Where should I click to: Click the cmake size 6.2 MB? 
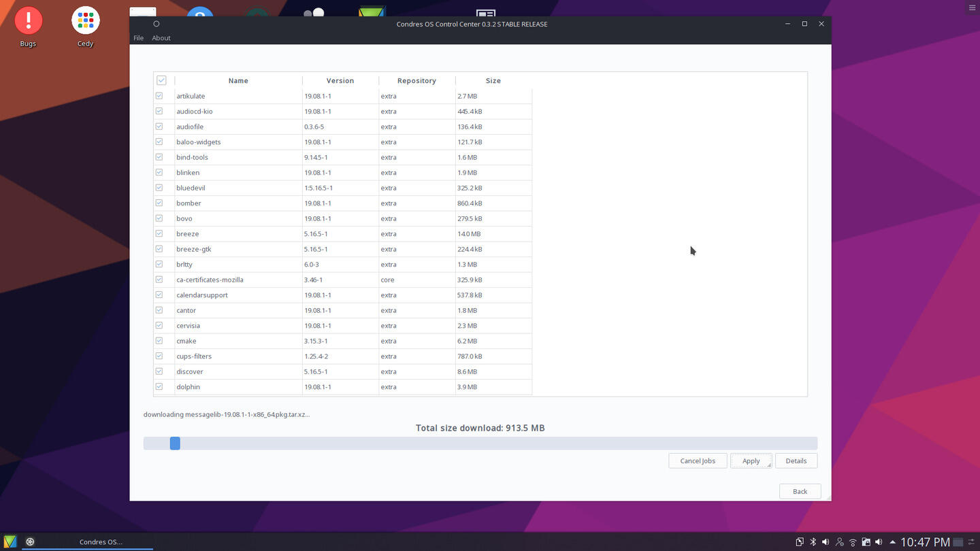click(x=467, y=341)
